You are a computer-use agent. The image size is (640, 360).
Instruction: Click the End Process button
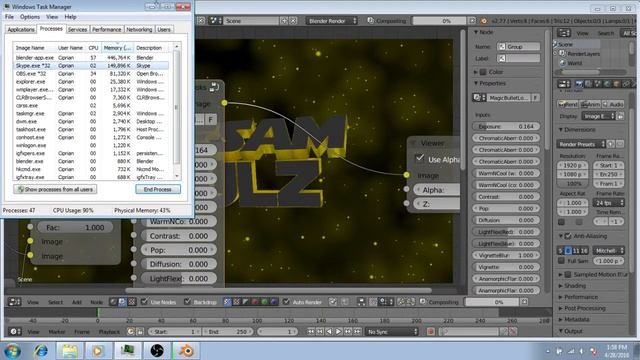pos(158,189)
